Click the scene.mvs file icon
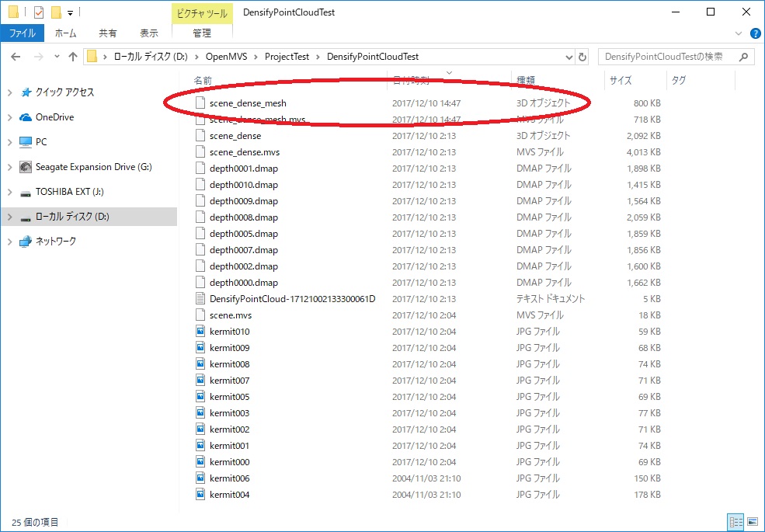 [200, 315]
